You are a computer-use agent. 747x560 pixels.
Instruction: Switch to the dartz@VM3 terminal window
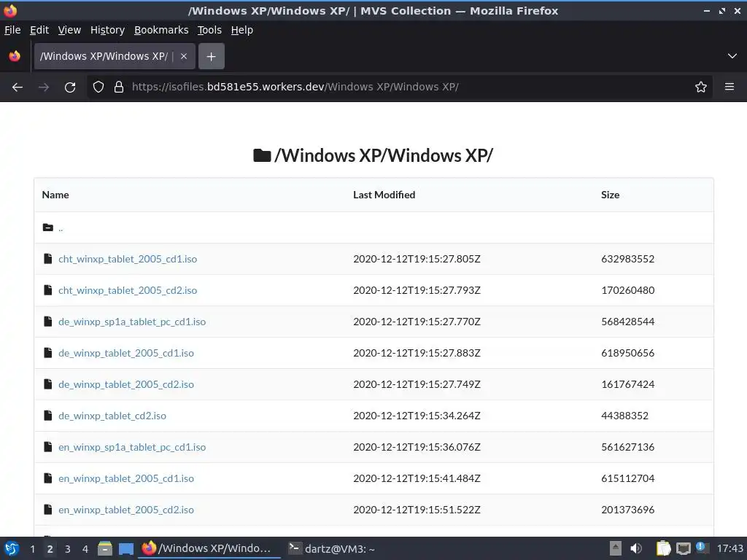coord(332,548)
